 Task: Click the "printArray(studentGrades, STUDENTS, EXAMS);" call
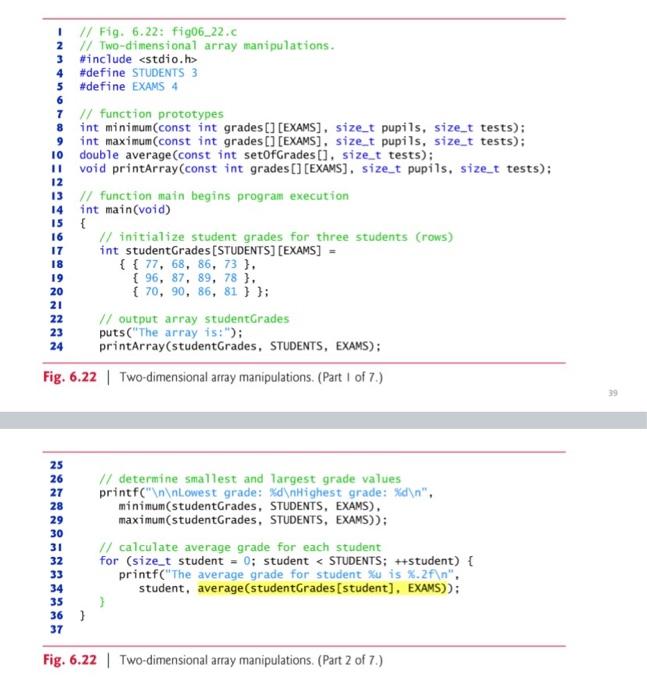[240, 346]
